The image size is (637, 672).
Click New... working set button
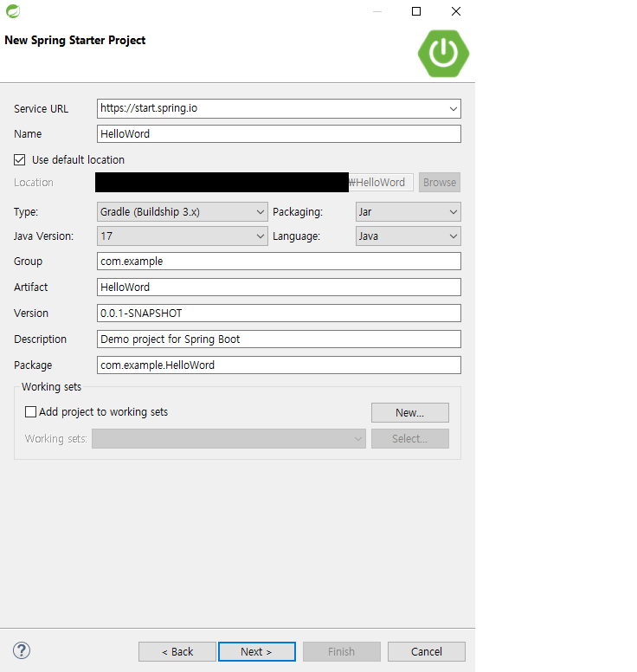(410, 413)
